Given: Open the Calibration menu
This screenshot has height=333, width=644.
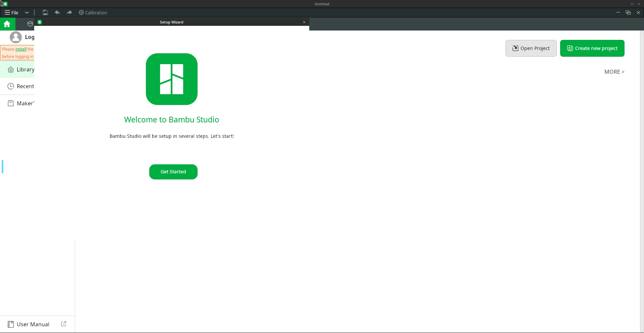Looking at the screenshot, I should pyautogui.click(x=93, y=12).
